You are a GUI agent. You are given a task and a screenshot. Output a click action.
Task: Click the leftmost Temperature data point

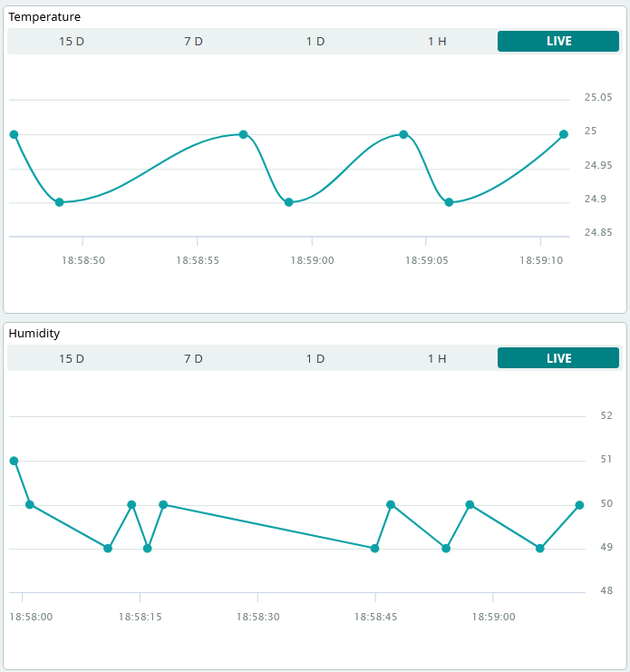coord(14,134)
